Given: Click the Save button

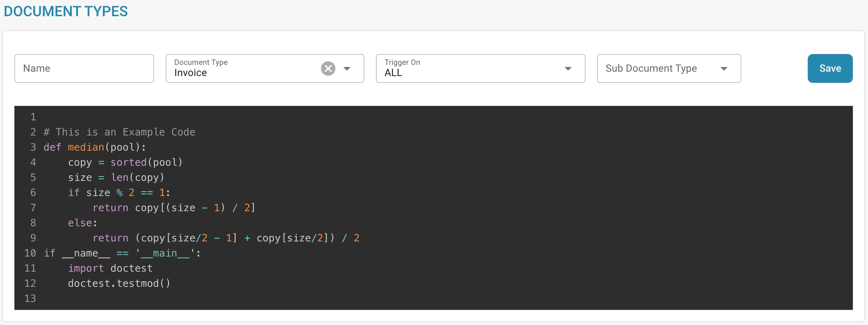Looking at the screenshot, I should pyautogui.click(x=830, y=69).
